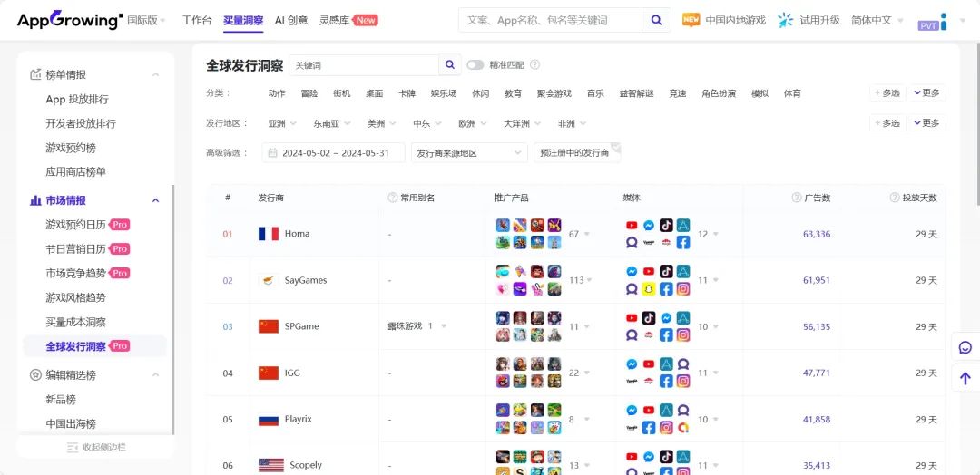
Task: Click the USA flag for Scopely
Action: tap(270, 465)
